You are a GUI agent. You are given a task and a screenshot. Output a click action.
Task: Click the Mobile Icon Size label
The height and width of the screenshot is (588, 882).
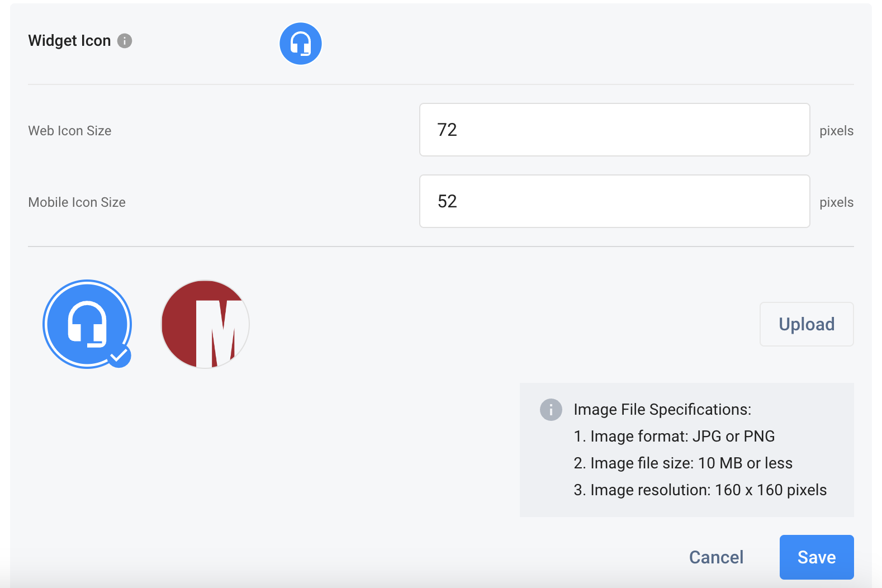point(77,202)
